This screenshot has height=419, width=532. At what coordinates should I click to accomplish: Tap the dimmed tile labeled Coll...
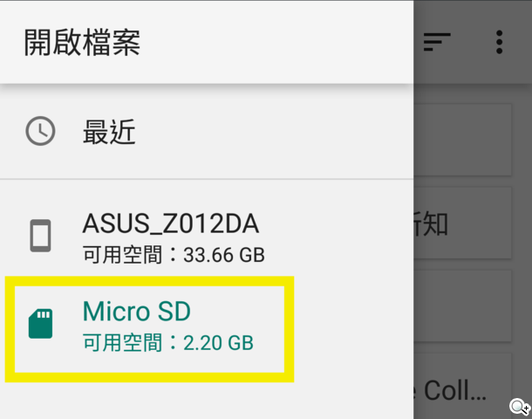tap(462, 386)
